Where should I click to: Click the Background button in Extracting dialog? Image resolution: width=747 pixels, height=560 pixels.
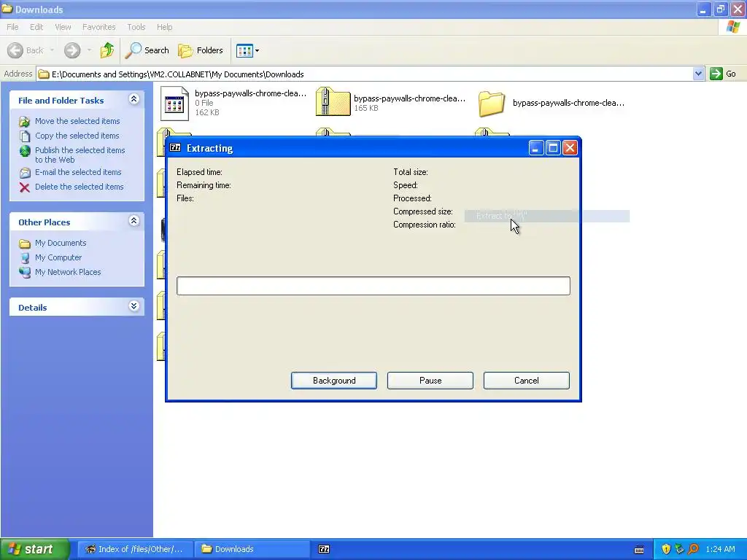334,381
